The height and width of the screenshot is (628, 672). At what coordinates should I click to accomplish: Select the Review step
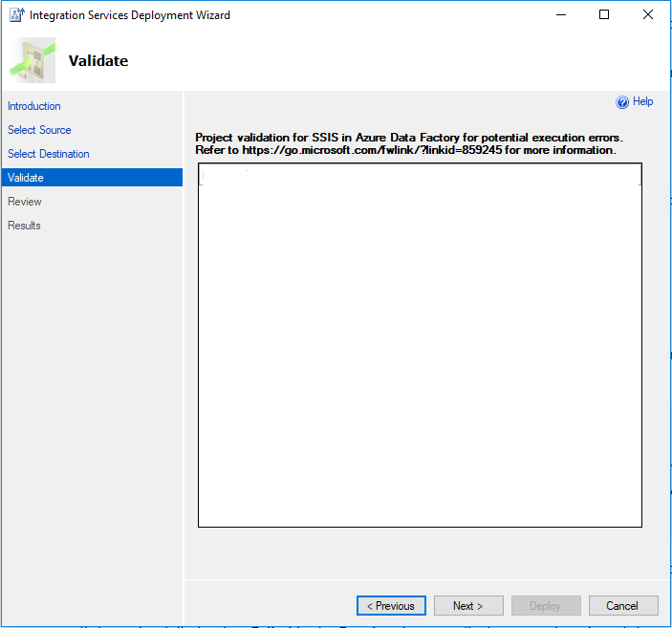point(25,202)
